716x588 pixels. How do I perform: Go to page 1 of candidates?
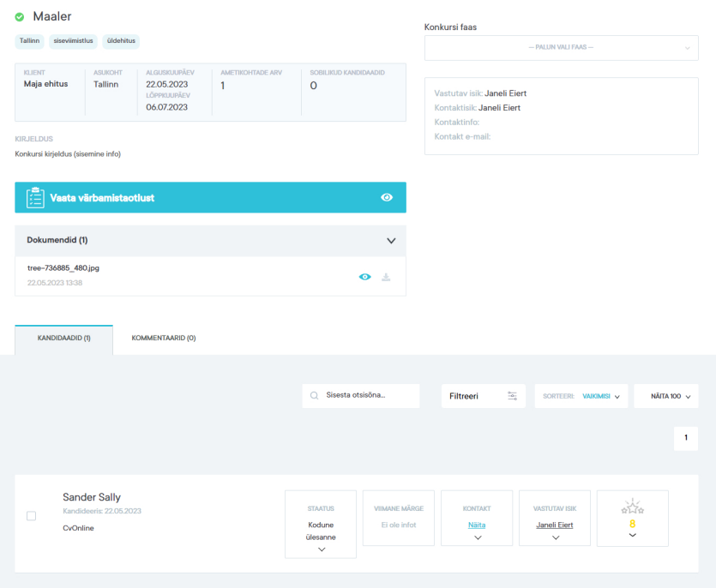click(x=685, y=438)
